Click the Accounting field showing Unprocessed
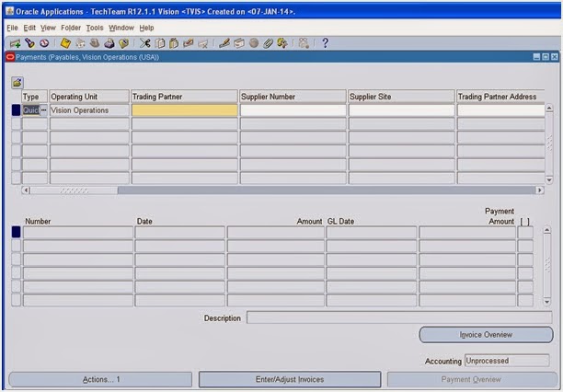The height and width of the screenshot is (392, 563). click(507, 361)
